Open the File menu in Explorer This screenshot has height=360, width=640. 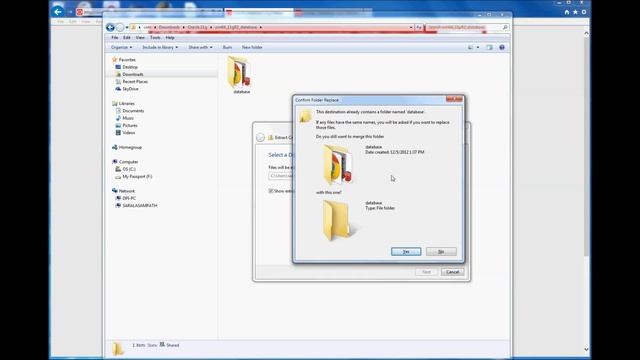point(115,38)
